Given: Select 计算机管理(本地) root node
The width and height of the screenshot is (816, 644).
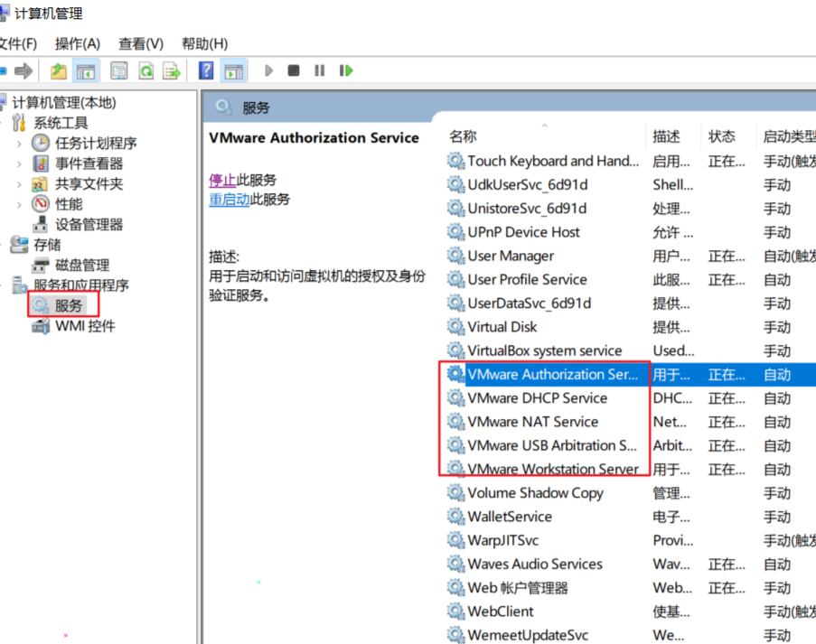Looking at the screenshot, I should pos(64,102).
